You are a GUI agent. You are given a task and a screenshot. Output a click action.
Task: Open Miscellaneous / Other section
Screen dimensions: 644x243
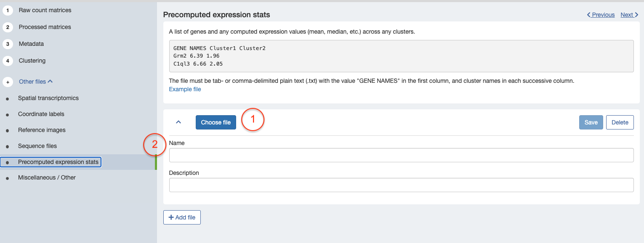coord(47,177)
